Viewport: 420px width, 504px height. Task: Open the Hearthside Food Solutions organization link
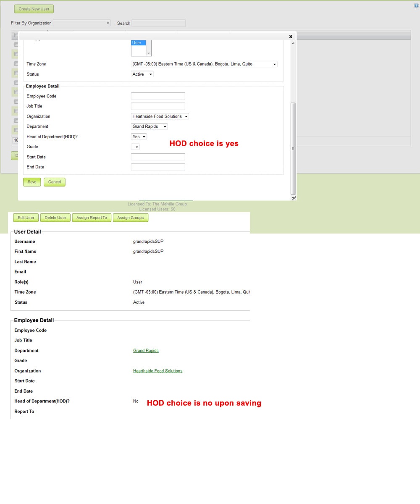tap(158, 371)
